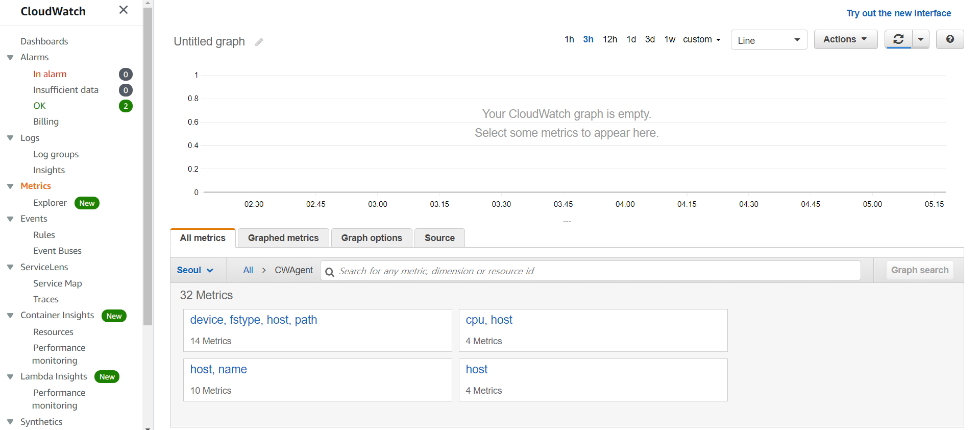Open the auto-refresh options dropdown arrow

pyautogui.click(x=921, y=39)
